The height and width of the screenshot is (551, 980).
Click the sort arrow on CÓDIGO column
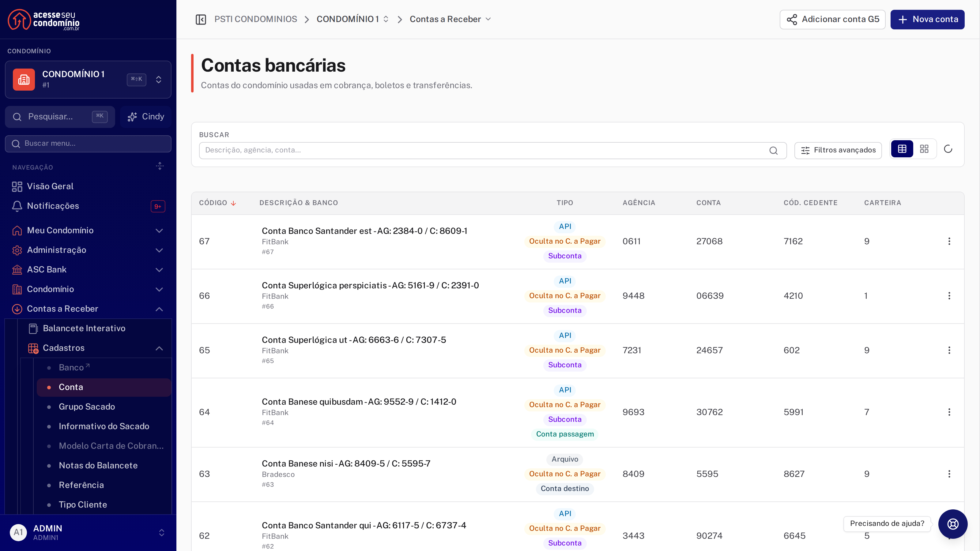(233, 203)
